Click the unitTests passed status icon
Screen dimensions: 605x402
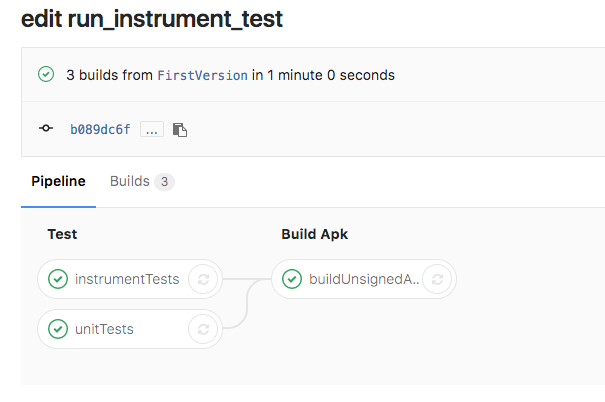pos(58,329)
